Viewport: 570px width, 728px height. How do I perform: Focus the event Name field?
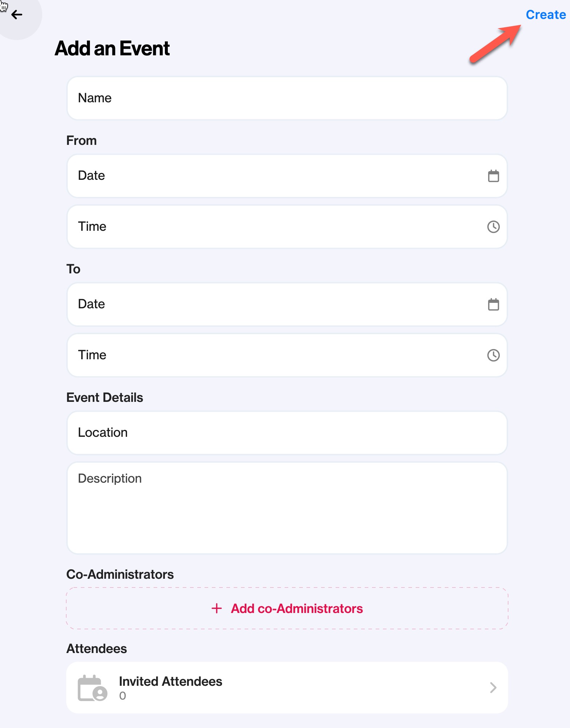pos(287,98)
